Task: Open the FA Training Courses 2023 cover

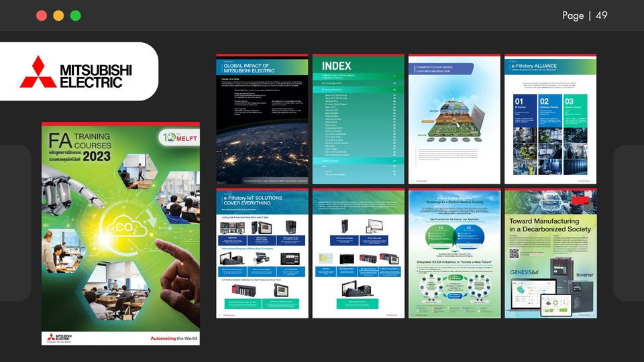Action: 120,233
